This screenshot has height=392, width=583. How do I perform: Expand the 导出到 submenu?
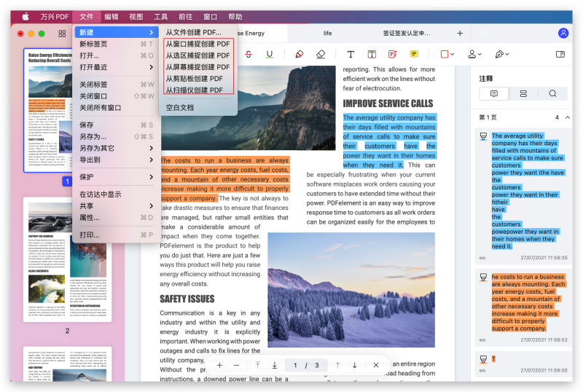click(x=116, y=159)
